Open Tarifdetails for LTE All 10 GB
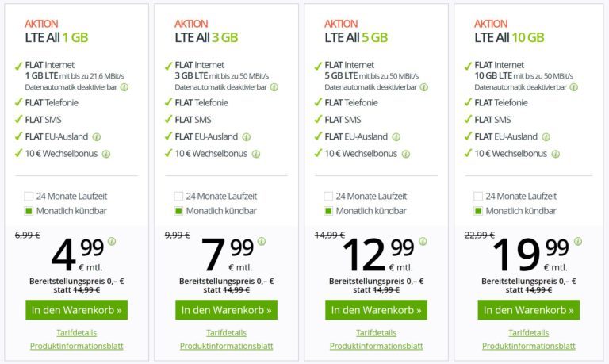Screen dimensions: 609x364 (x=528, y=332)
